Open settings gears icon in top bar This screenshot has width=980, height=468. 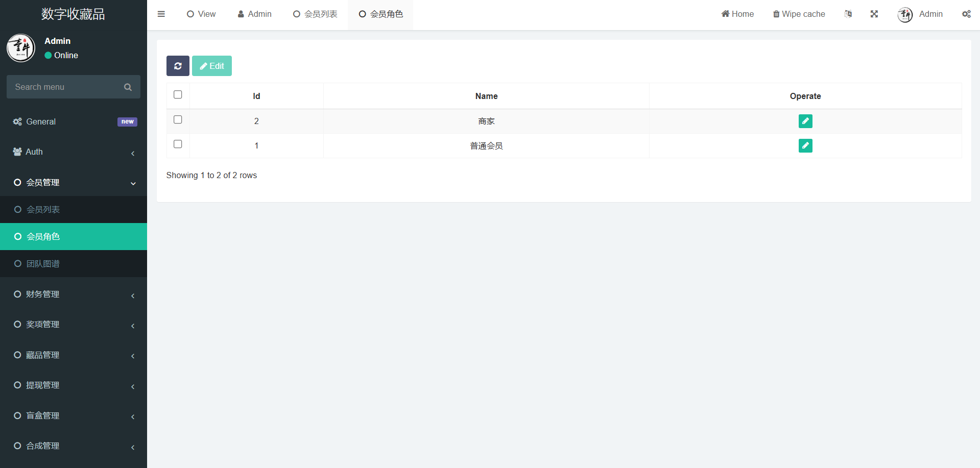966,14
